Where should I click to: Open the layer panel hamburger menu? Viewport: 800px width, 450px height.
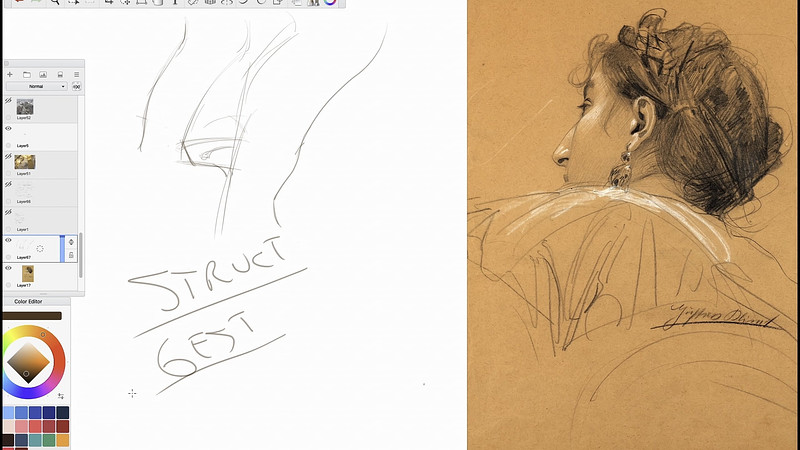pyautogui.click(x=77, y=74)
